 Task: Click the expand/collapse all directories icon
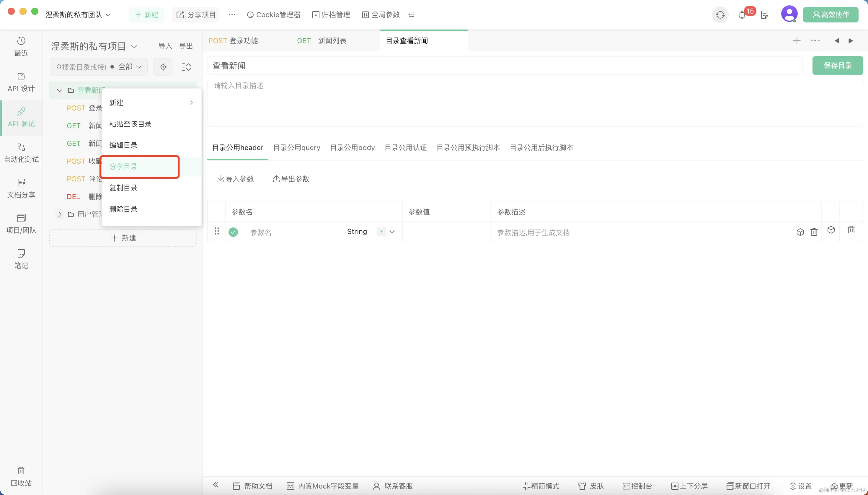186,67
